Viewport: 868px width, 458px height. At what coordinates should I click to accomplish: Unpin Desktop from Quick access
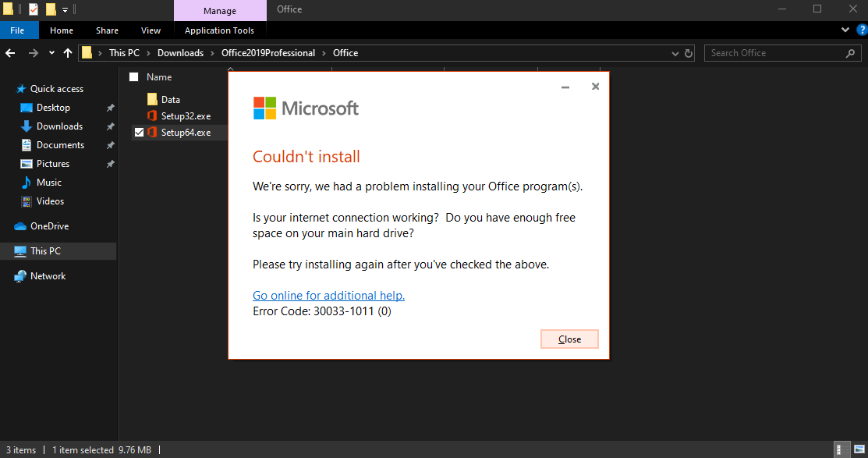click(x=110, y=108)
